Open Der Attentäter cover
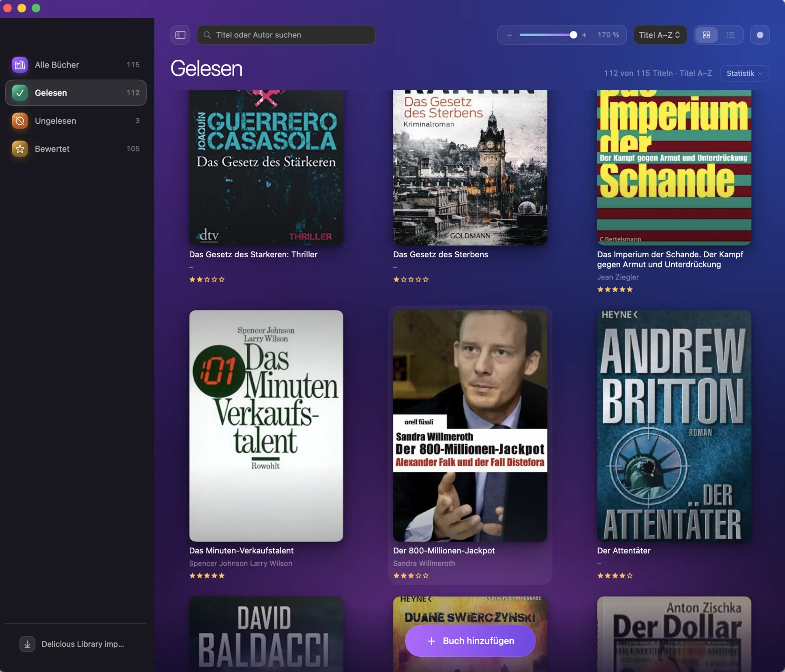 click(674, 426)
